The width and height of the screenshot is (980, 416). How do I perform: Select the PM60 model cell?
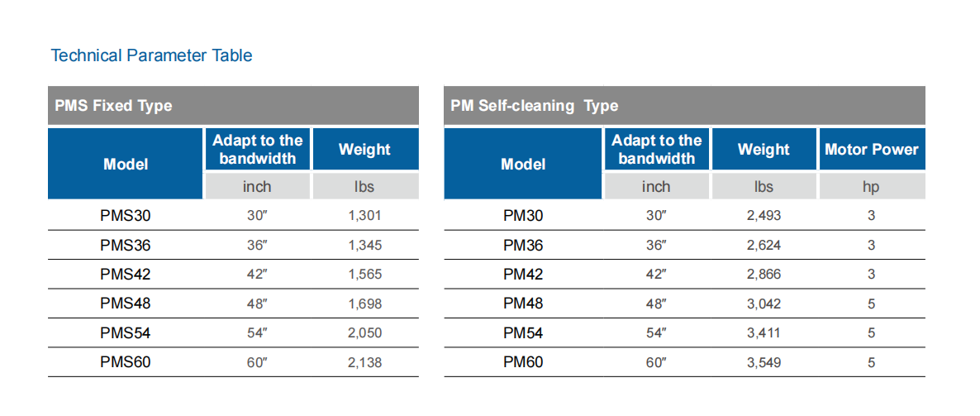(523, 362)
